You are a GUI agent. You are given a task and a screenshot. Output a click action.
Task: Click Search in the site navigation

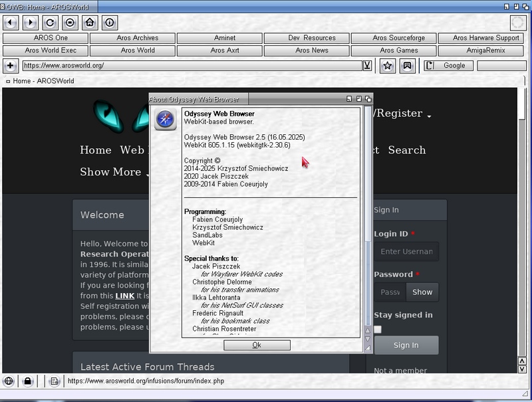[407, 150]
